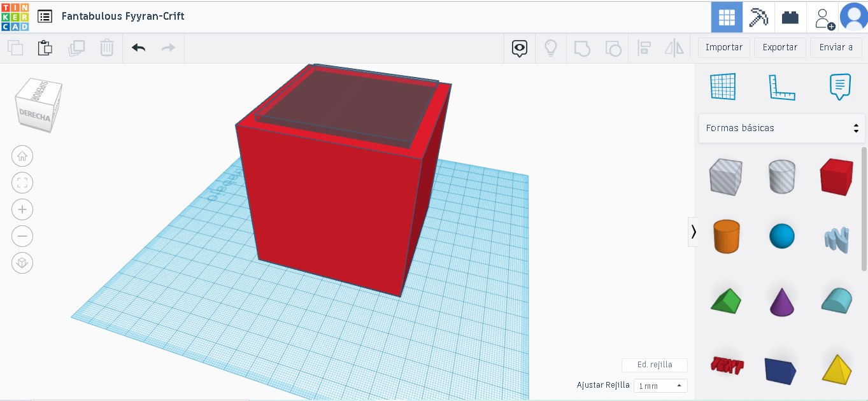Click the Importar button
This screenshot has height=401, width=868.
click(x=724, y=48)
